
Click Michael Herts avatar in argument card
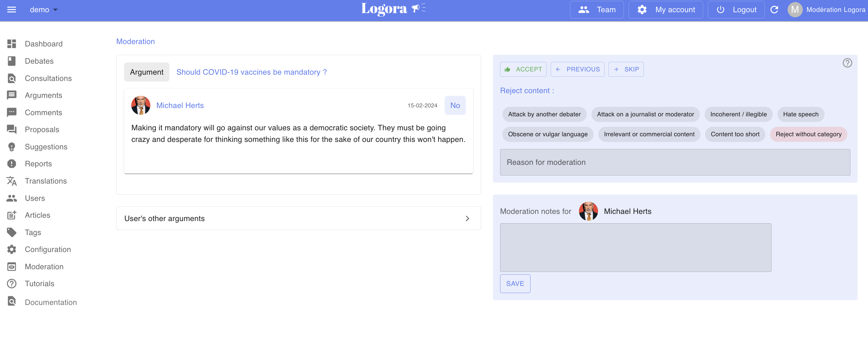(x=140, y=105)
